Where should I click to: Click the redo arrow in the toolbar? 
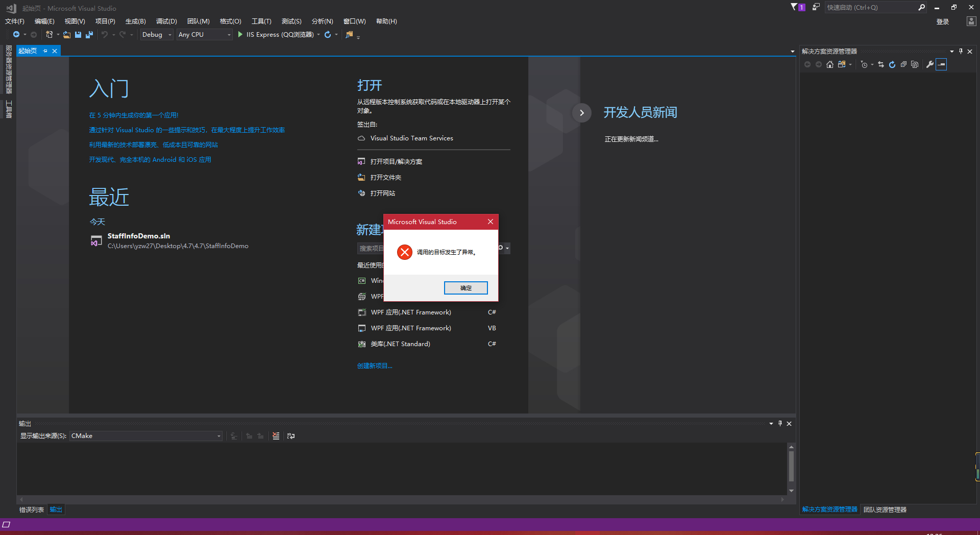[122, 35]
